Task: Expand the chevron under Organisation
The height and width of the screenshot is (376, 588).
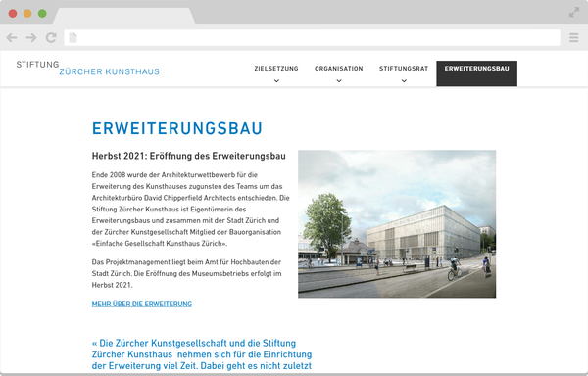Action: pos(339,80)
